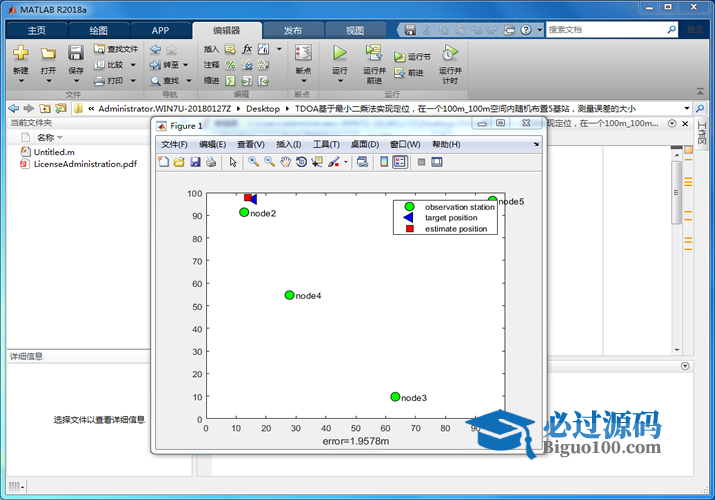
Task: Expand the 断点 dropdown arrow
Action: point(304,81)
